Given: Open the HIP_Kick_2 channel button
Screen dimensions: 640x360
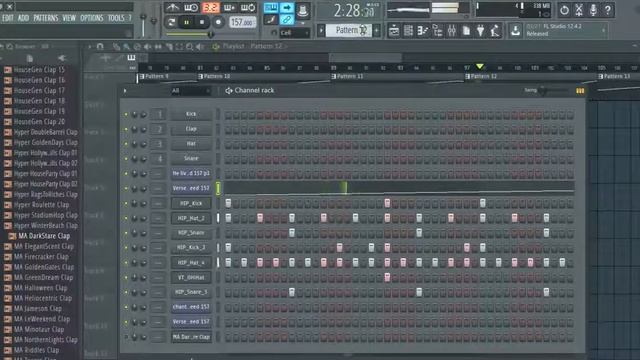Looking at the screenshot, I should point(191,247).
